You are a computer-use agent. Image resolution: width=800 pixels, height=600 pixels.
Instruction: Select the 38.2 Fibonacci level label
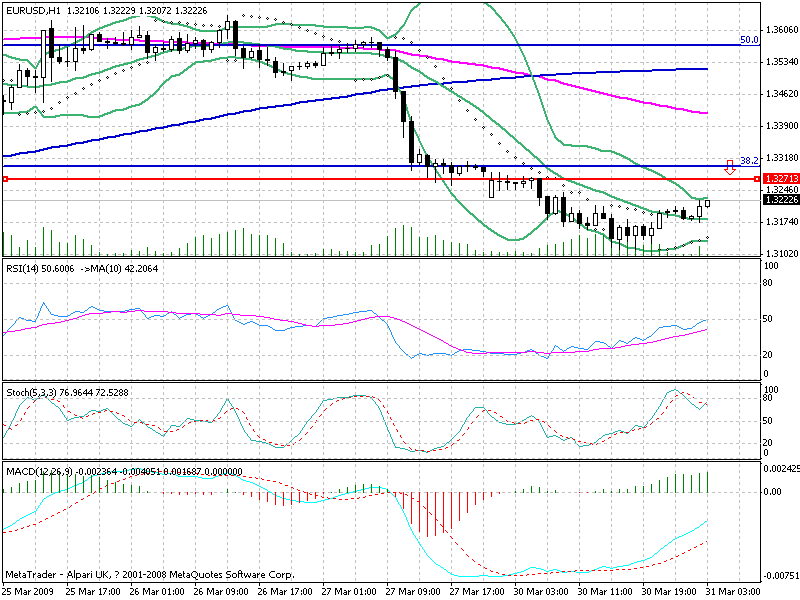point(749,160)
